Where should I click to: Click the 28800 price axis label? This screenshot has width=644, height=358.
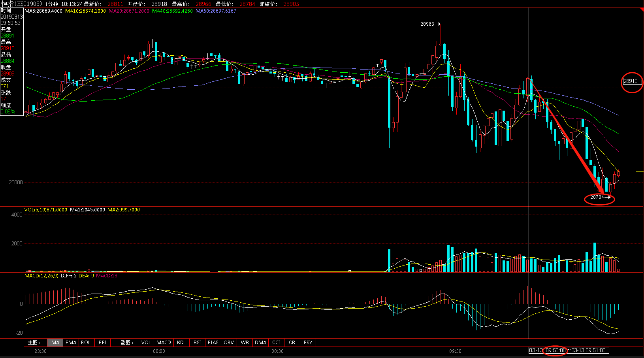tap(16, 182)
